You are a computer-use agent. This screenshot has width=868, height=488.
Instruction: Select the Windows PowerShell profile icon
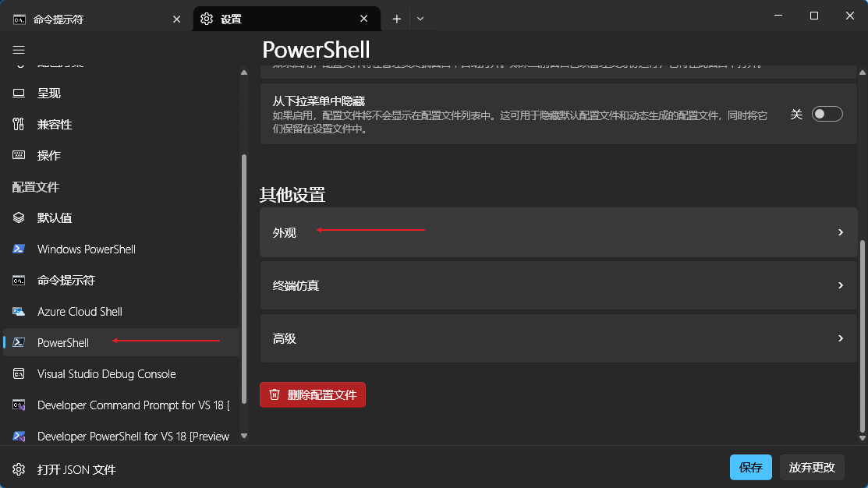tap(19, 249)
